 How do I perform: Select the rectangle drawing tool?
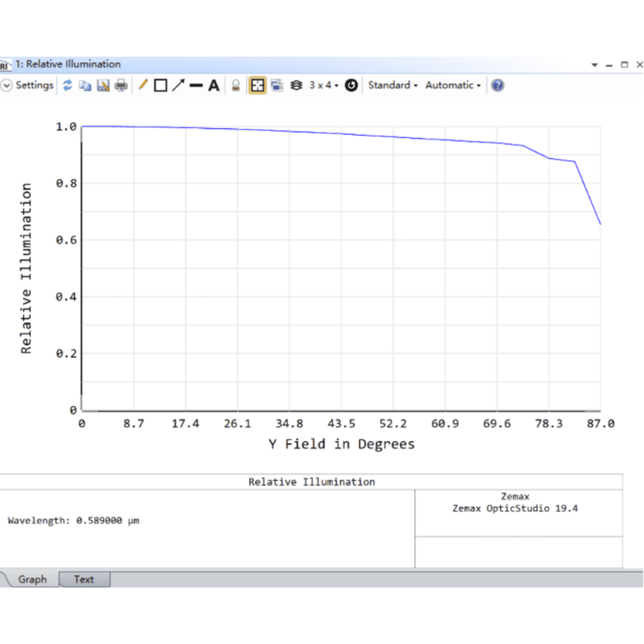[161, 86]
